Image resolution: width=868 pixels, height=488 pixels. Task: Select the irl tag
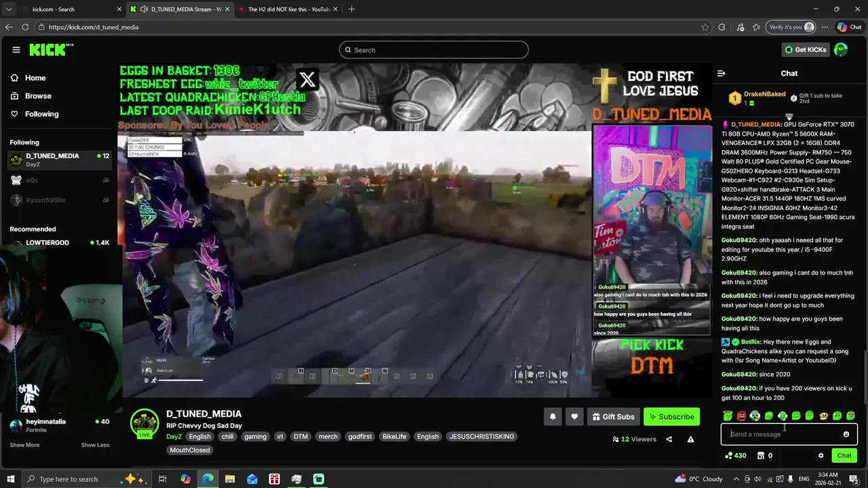[x=279, y=436]
